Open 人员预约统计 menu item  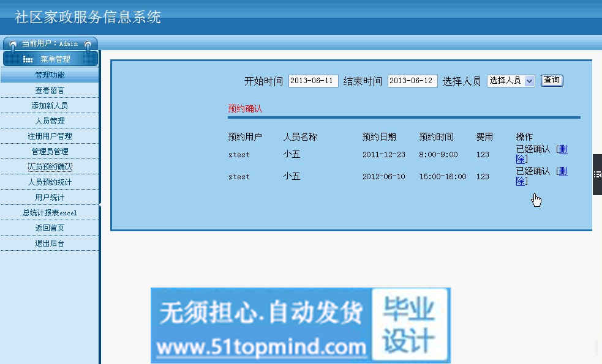tap(50, 182)
